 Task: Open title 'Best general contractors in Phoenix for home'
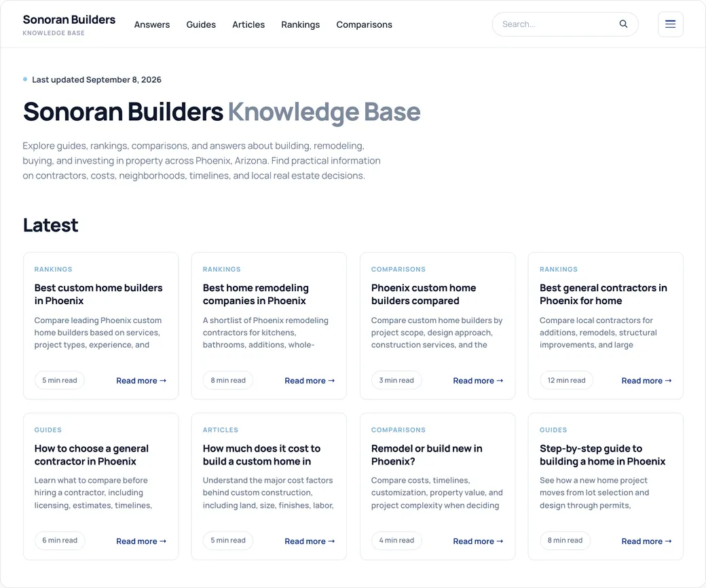pos(603,294)
